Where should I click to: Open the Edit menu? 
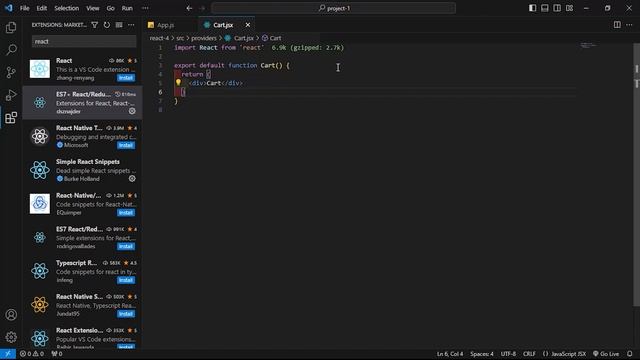pyautogui.click(x=42, y=8)
